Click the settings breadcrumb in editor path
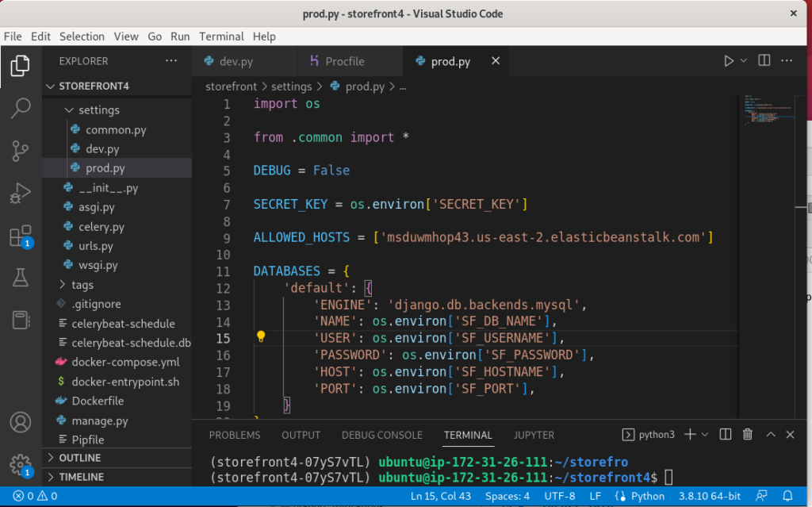This screenshot has height=507, width=812. tap(292, 86)
